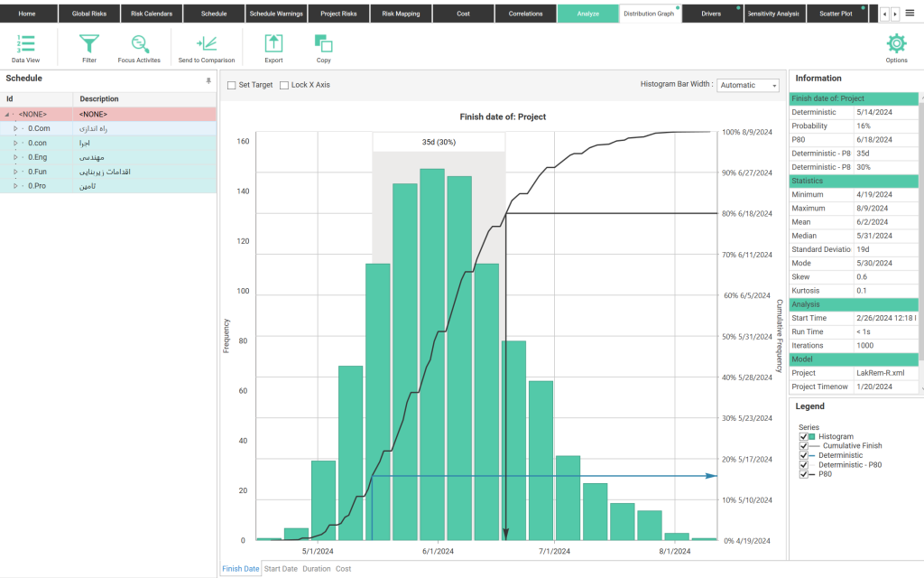Switch to Duration view at bottom
Viewport: 924px width, 578px height.
tap(316, 569)
